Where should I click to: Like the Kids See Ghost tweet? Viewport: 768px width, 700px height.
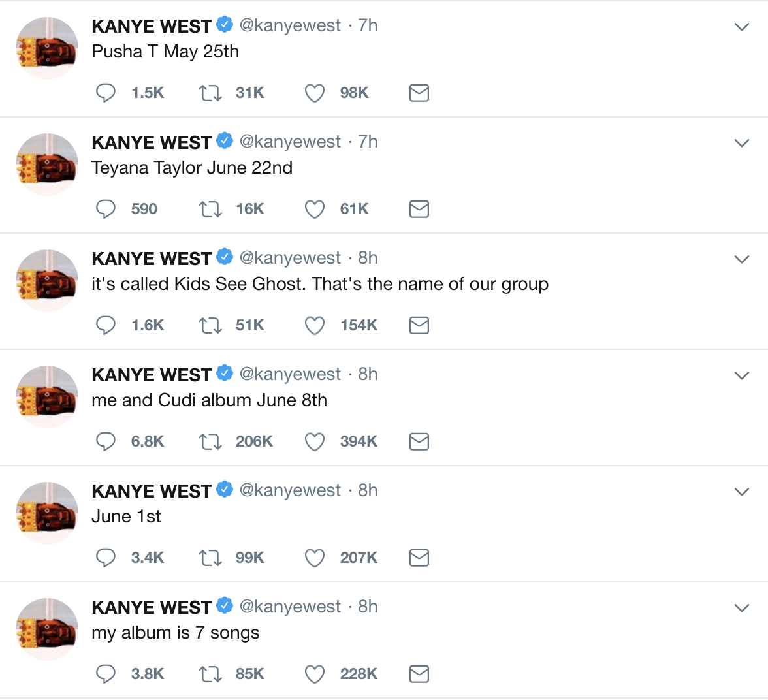[315, 325]
